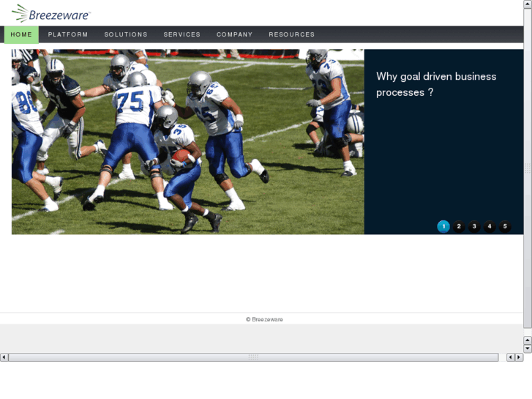This screenshot has height=399, width=532.
Task: Click the upper arrow at vertical scrollbar bottom
Action: (528, 340)
